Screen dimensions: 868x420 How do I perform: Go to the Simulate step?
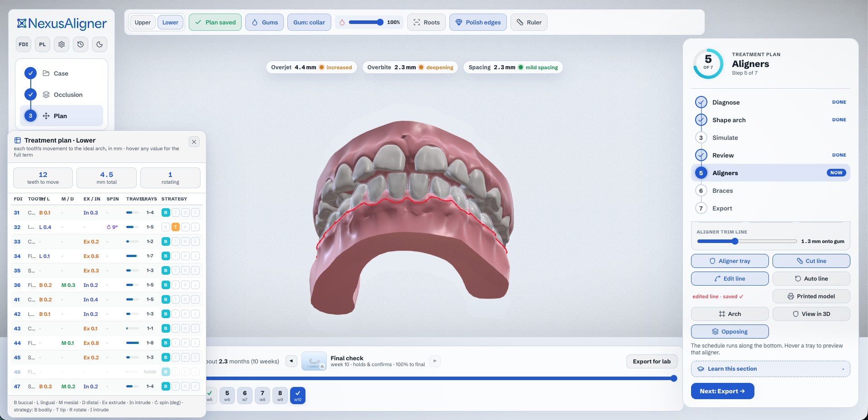point(770,138)
